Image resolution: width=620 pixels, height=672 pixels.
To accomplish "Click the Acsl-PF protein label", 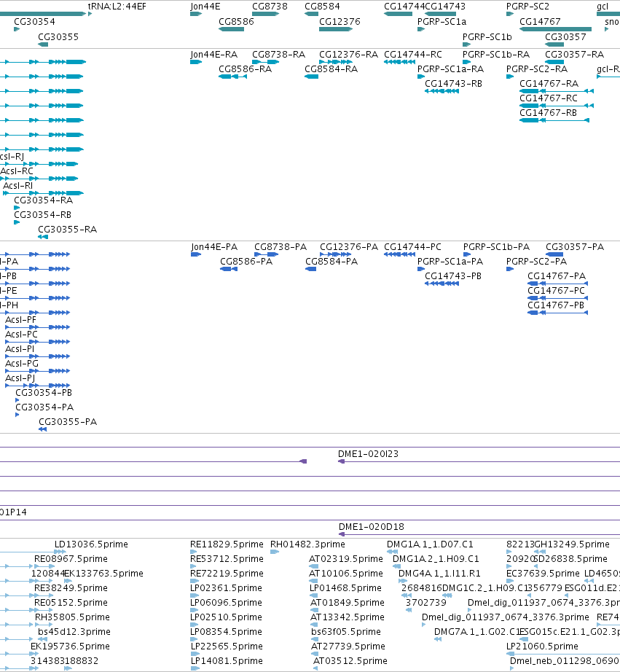I will pos(20,320).
